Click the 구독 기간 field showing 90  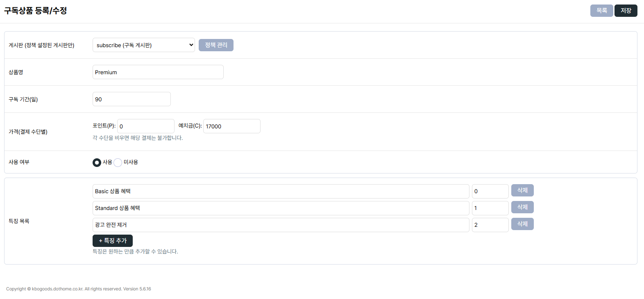point(132,99)
